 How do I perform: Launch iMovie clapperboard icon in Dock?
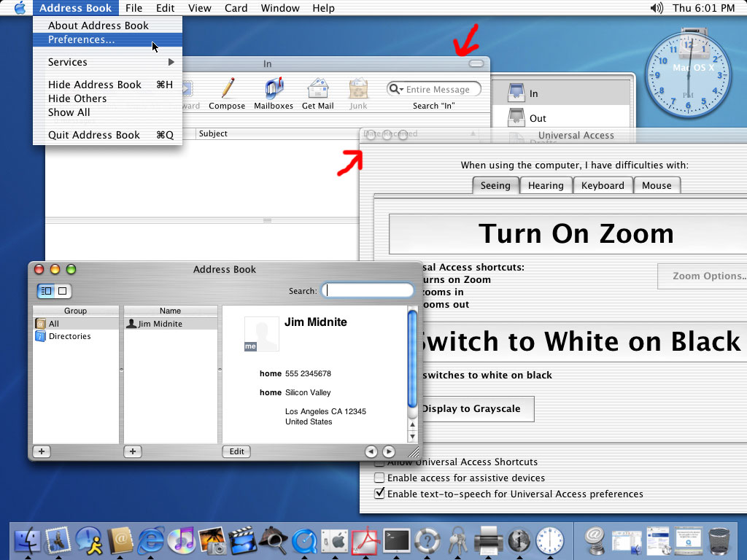tap(242, 541)
